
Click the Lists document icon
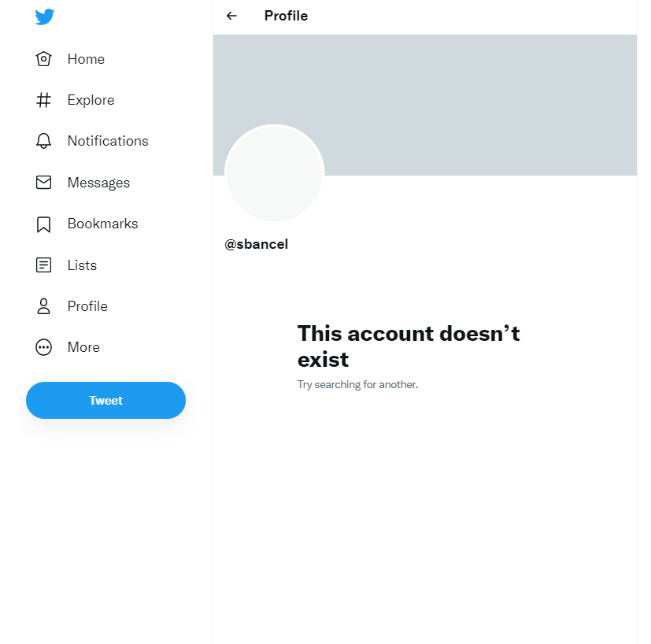point(43,265)
